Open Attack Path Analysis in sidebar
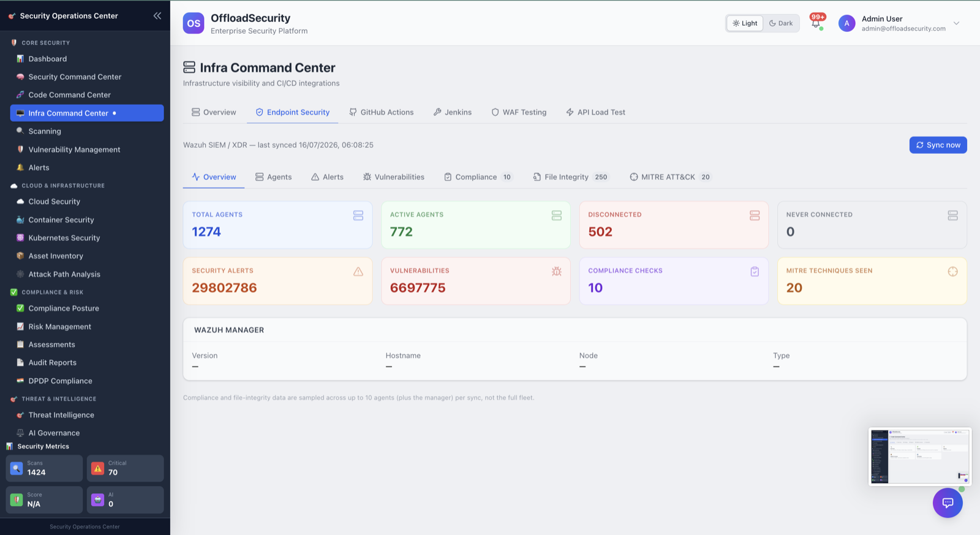 pos(86,274)
